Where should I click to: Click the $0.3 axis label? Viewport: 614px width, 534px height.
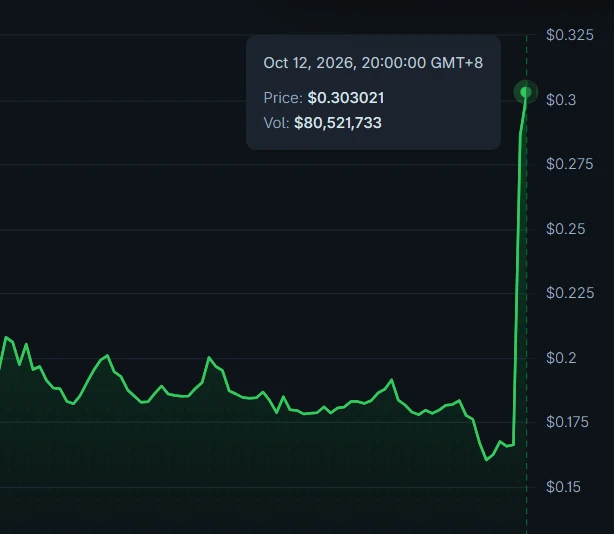coord(561,100)
